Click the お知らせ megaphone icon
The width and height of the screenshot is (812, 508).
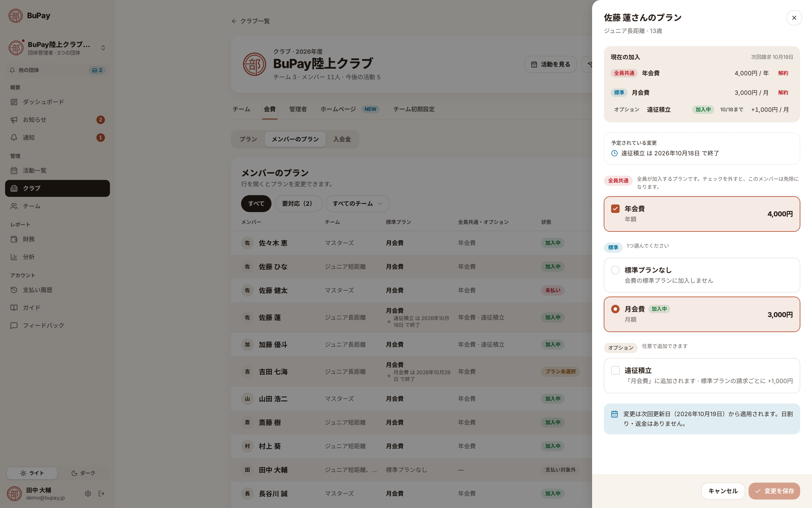tap(14, 120)
